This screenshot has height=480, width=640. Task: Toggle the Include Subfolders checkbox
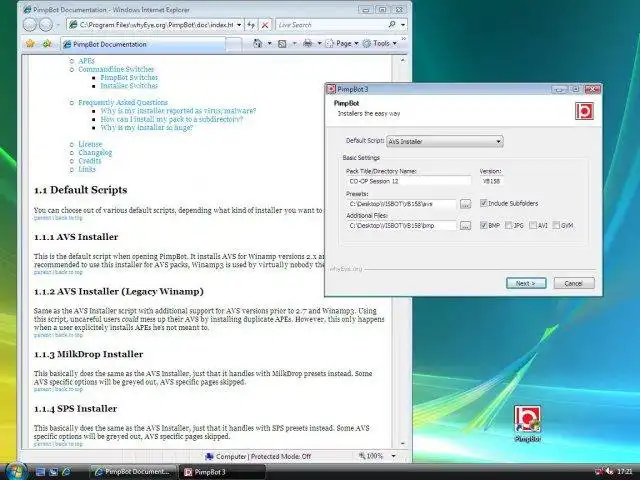484,203
